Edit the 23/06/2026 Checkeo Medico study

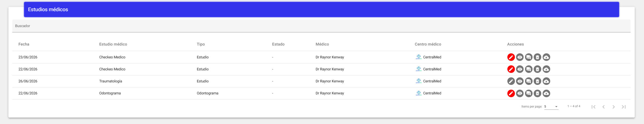[x=511, y=57]
